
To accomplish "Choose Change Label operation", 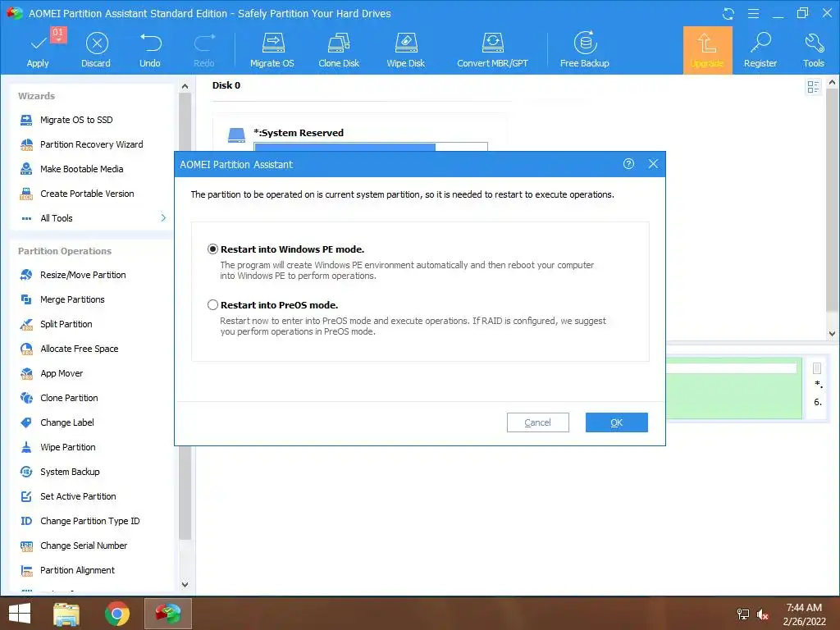I will click(66, 422).
